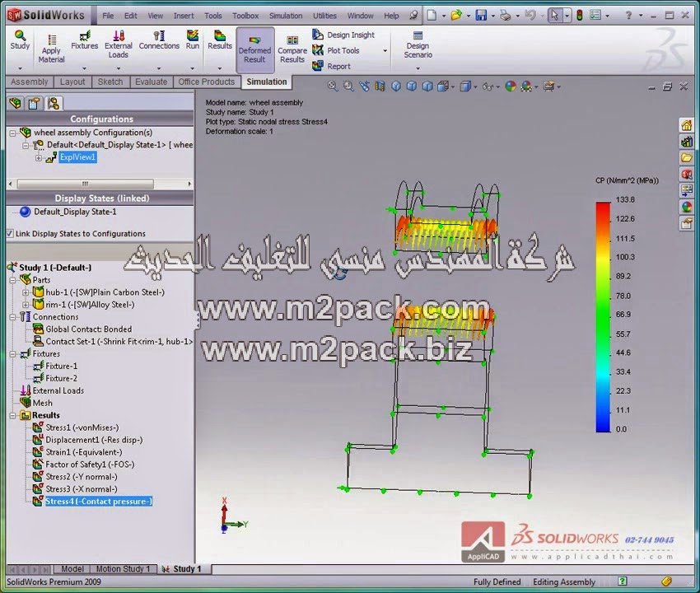
Task: Open Plot Tools
Action: tap(336, 50)
